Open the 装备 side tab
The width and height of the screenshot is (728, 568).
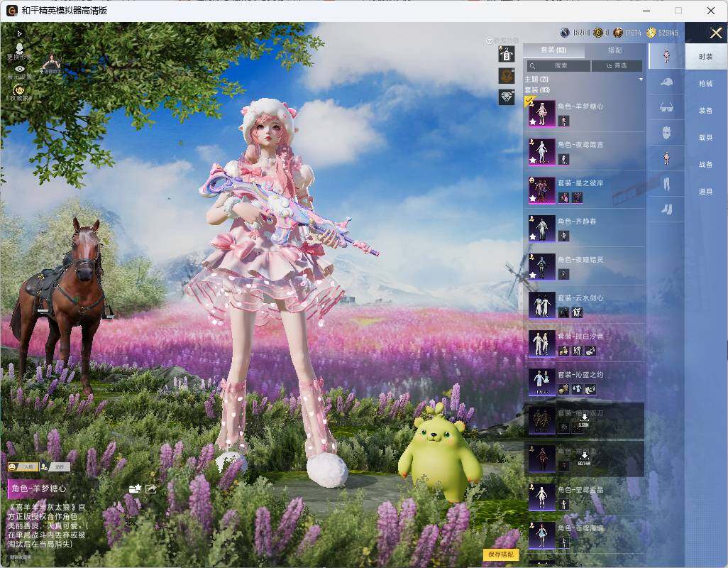coord(706,111)
